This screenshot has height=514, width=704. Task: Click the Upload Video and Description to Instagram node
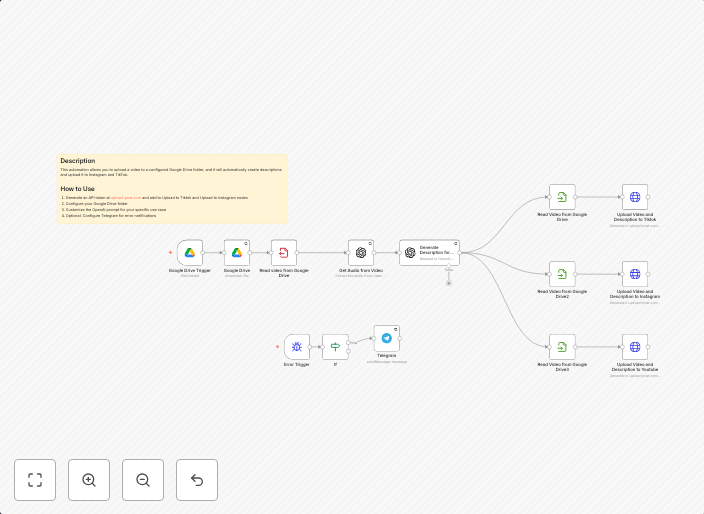point(635,275)
